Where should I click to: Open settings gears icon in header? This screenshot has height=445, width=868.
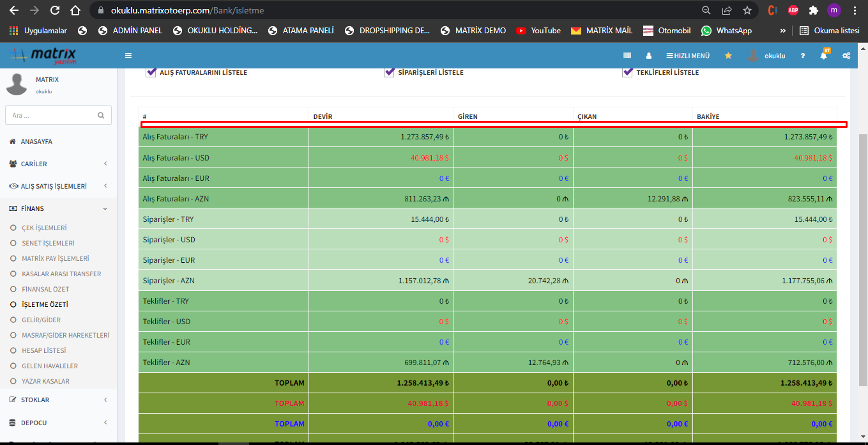click(x=846, y=56)
